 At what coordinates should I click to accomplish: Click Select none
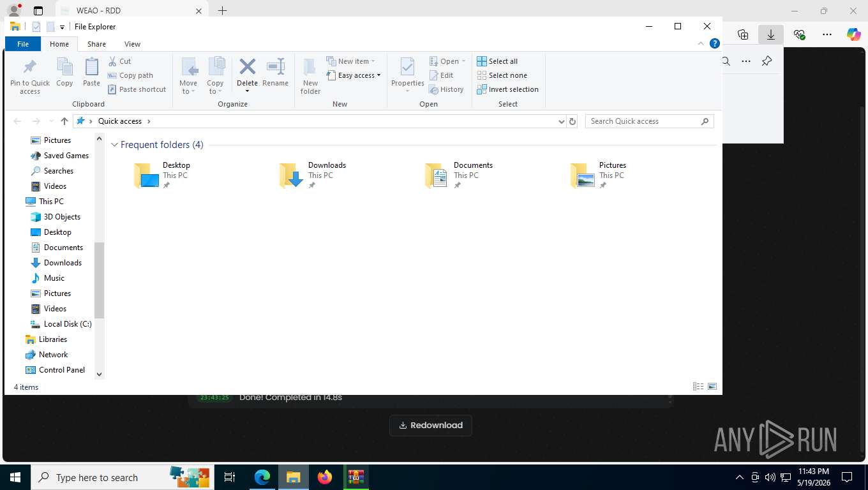click(x=502, y=75)
